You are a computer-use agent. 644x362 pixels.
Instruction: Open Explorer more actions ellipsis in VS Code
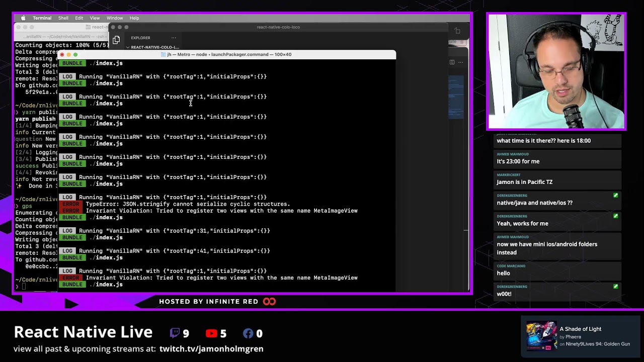174,38
